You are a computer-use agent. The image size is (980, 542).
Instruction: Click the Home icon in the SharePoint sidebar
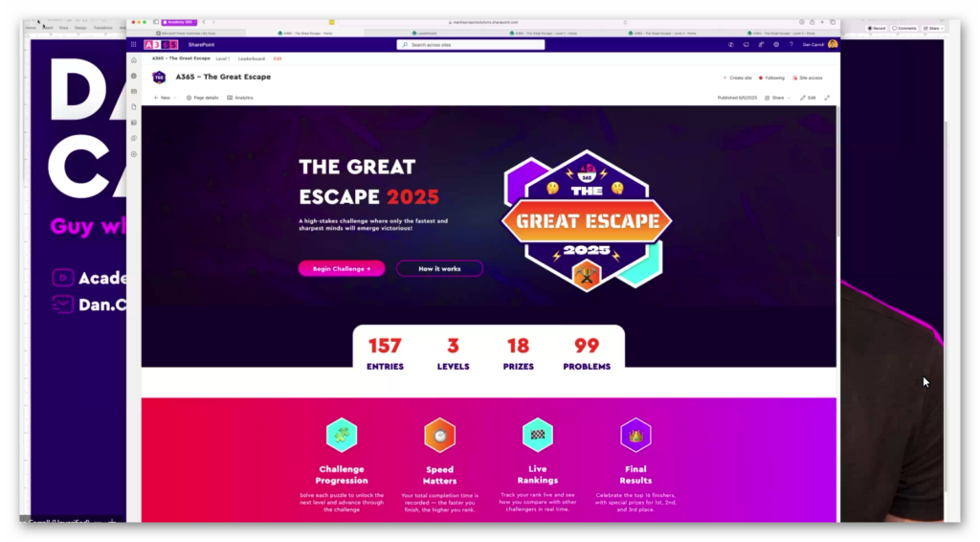point(134,60)
